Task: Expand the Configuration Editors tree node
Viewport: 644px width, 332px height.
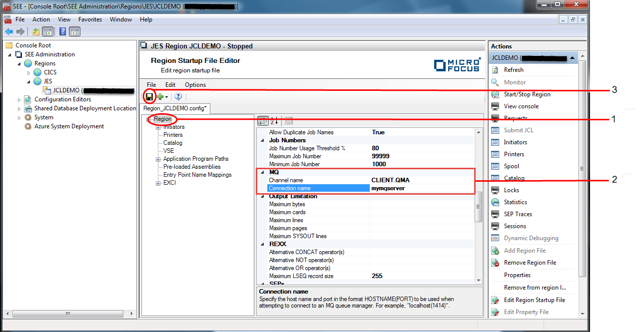Action: 19,100
